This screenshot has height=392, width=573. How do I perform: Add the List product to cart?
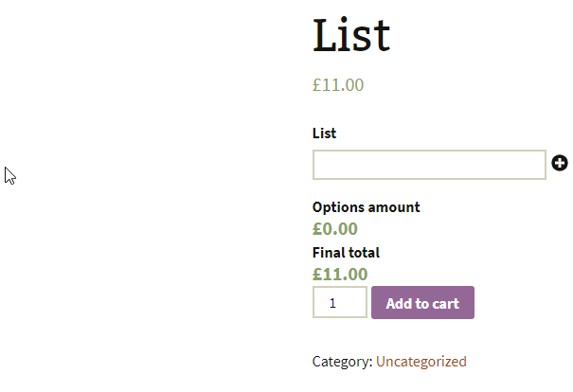tap(422, 302)
